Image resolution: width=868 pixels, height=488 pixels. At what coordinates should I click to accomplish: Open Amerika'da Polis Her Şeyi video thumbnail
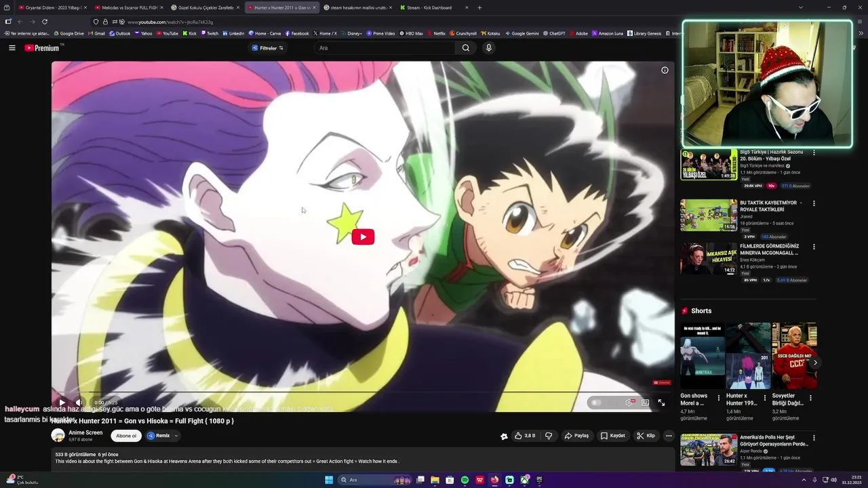click(x=709, y=450)
